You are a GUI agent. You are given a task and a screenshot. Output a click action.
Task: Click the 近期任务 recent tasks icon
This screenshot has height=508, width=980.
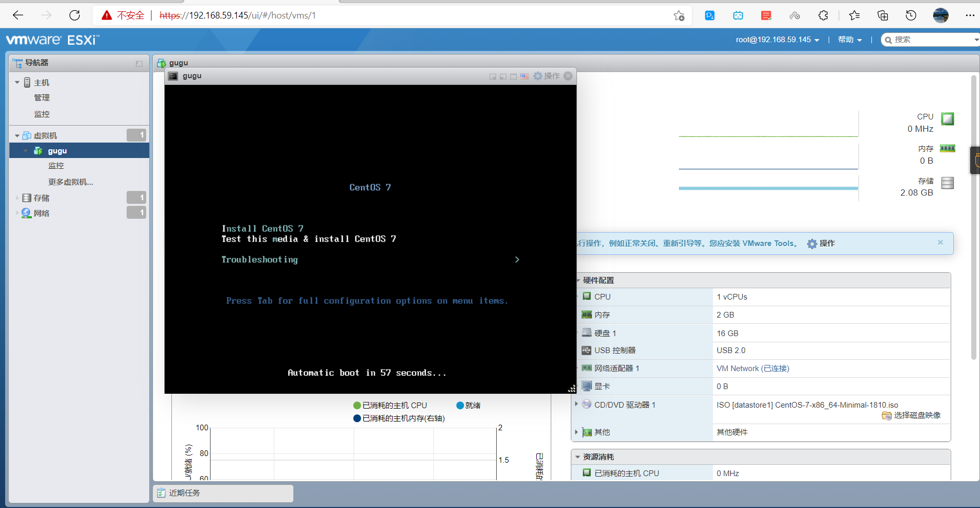[x=161, y=493]
